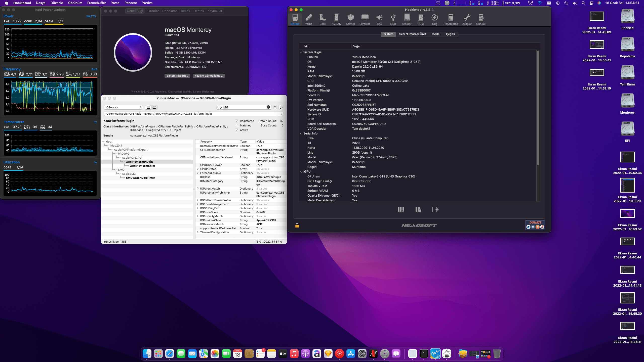Click the PCIe toolbar icon
This screenshot has width=644, height=362.
[x=421, y=19]
